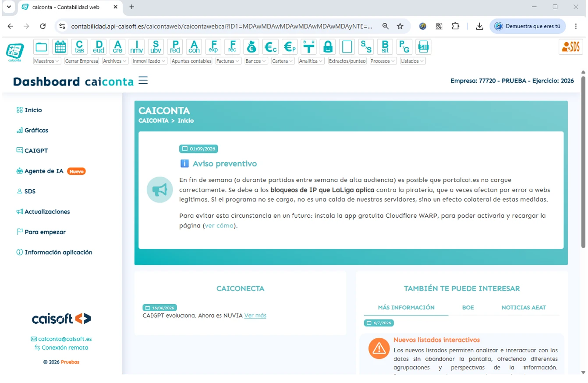Switch to the MÁS INFORMACIÓN tab

tap(406, 307)
